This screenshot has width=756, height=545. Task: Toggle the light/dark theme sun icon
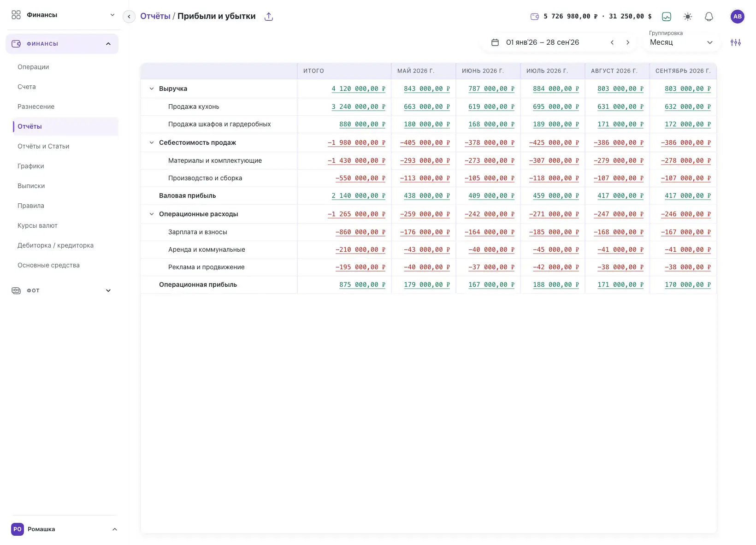688,17
